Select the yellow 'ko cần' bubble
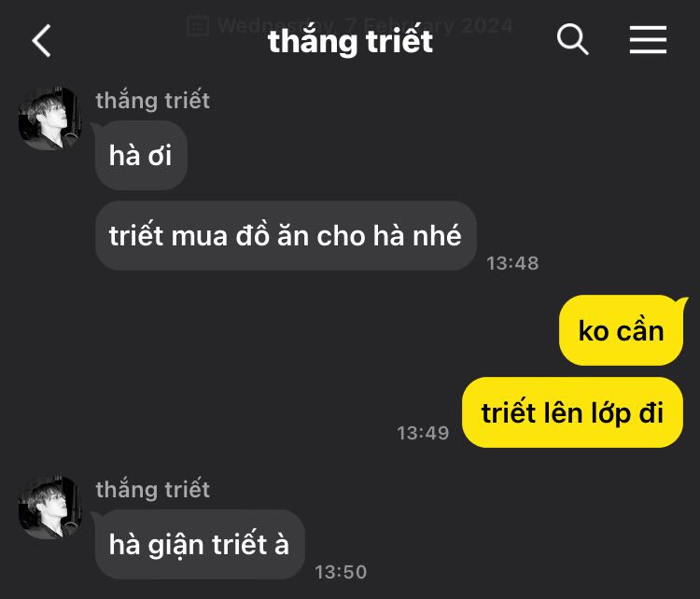Viewport: 700px width, 599px height. (x=621, y=330)
